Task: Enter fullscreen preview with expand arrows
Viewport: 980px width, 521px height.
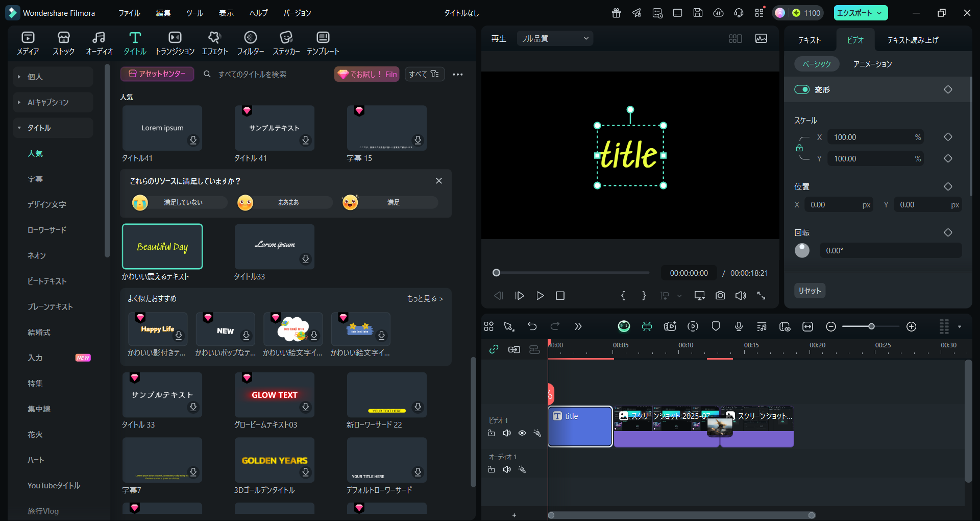Action: coord(761,296)
